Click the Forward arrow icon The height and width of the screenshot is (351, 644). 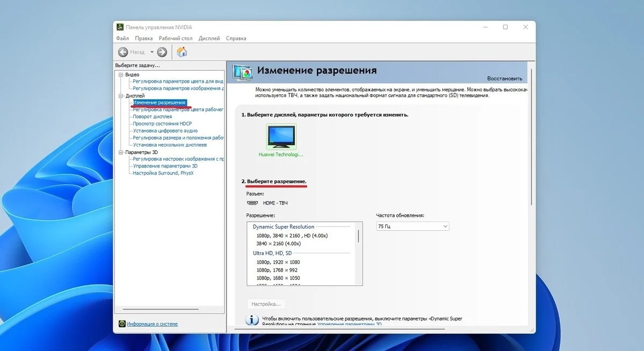[162, 52]
